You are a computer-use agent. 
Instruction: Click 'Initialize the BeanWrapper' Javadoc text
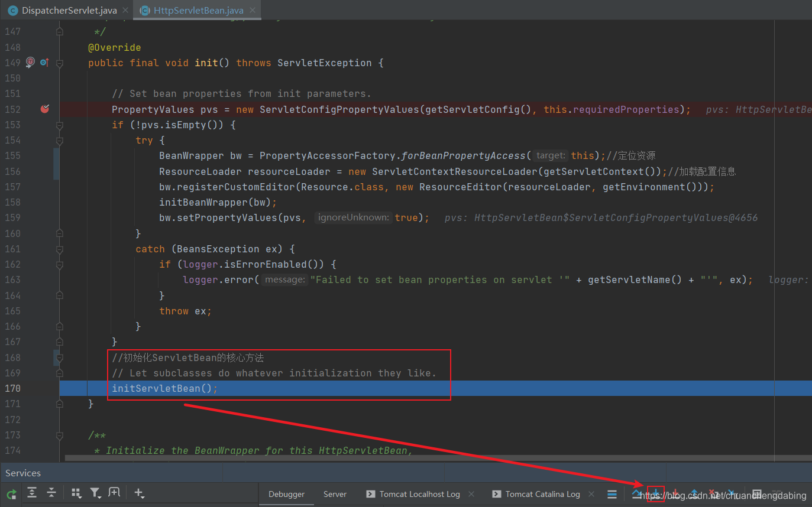point(258,450)
